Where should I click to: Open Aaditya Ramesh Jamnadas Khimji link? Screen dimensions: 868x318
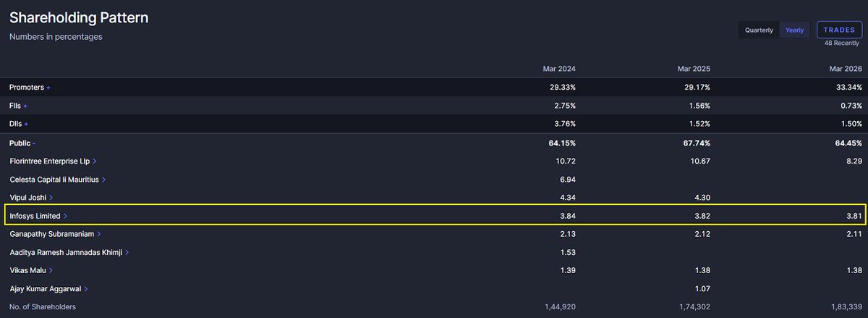[69, 252]
